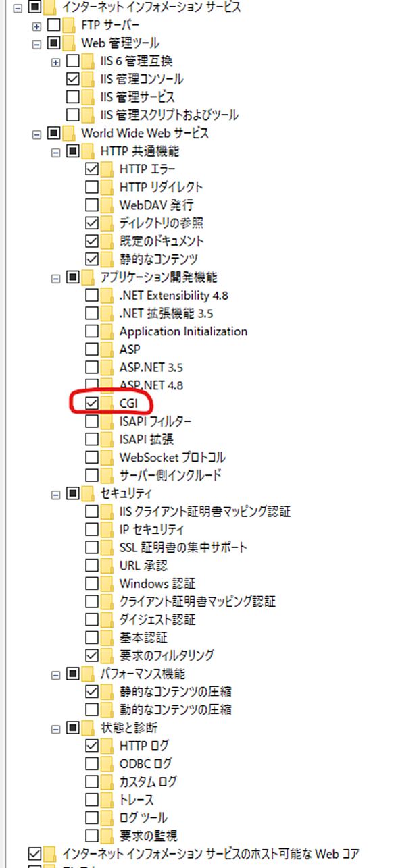Enable 要求の監視 checkbox
Viewport: 396px width, 868px height.
pyautogui.click(x=92, y=836)
